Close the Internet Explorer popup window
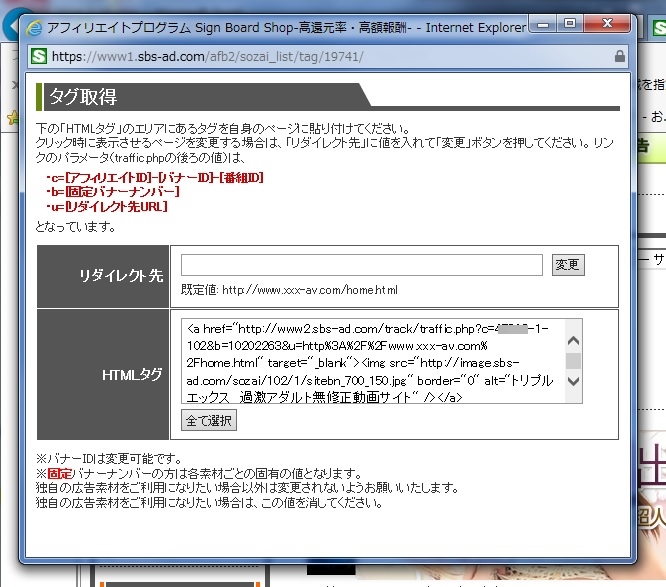The height and width of the screenshot is (587, 666). pyautogui.click(x=607, y=23)
